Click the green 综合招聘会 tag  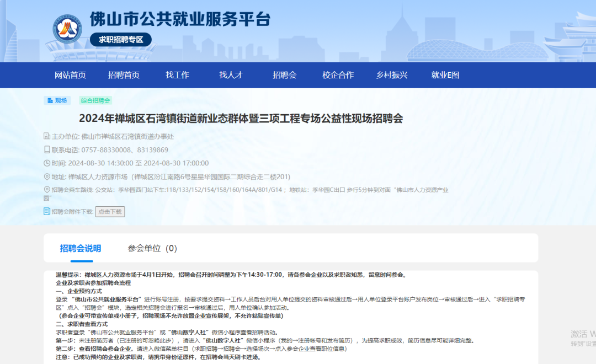pyautogui.click(x=95, y=100)
